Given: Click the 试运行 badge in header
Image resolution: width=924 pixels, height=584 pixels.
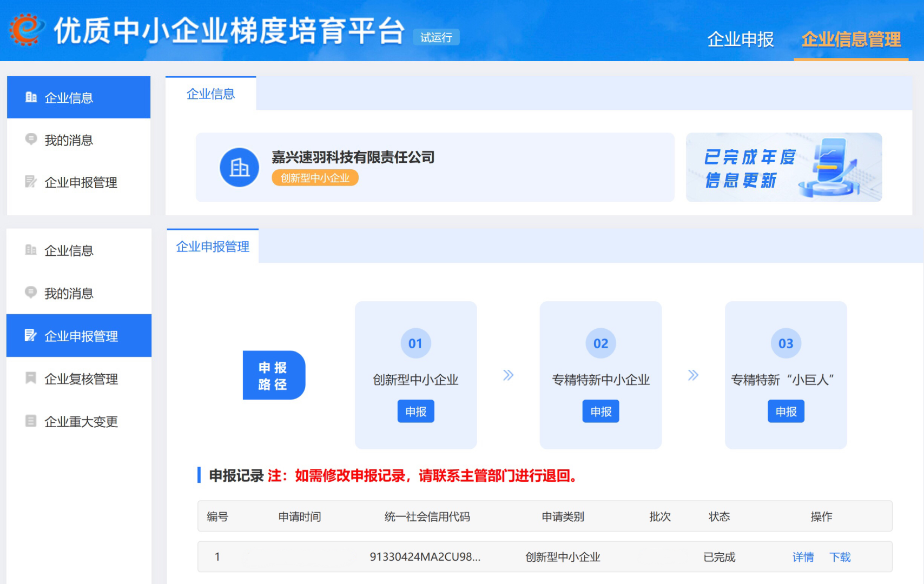Looking at the screenshot, I should (x=436, y=37).
